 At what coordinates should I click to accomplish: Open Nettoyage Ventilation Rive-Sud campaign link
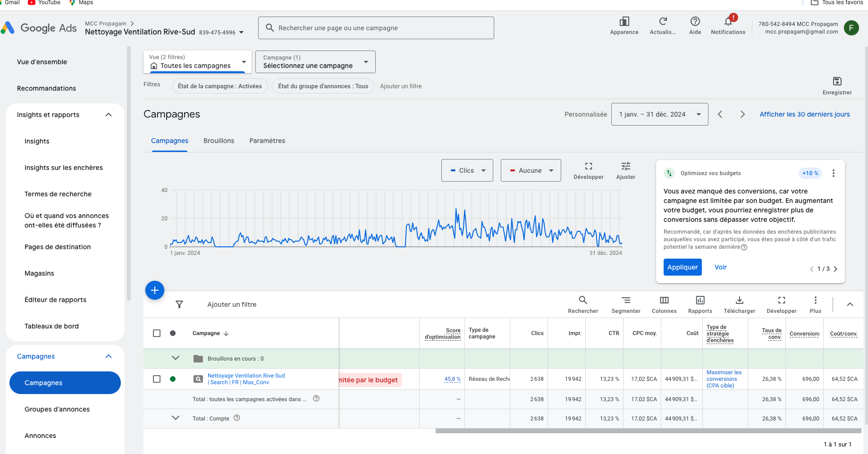(x=246, y=379)
